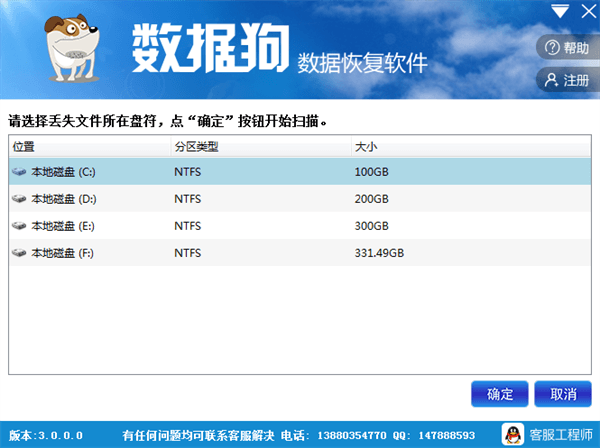Choose 本地磁盘 (E:) row
This screenshot has width=600, height=448.
[x=300, y=226]
